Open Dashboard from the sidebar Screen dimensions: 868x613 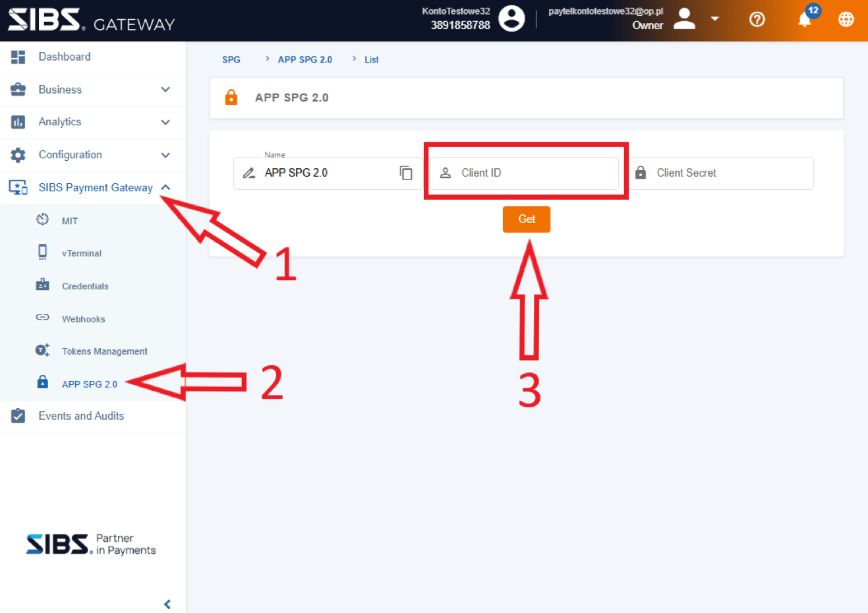coord(65,57)
